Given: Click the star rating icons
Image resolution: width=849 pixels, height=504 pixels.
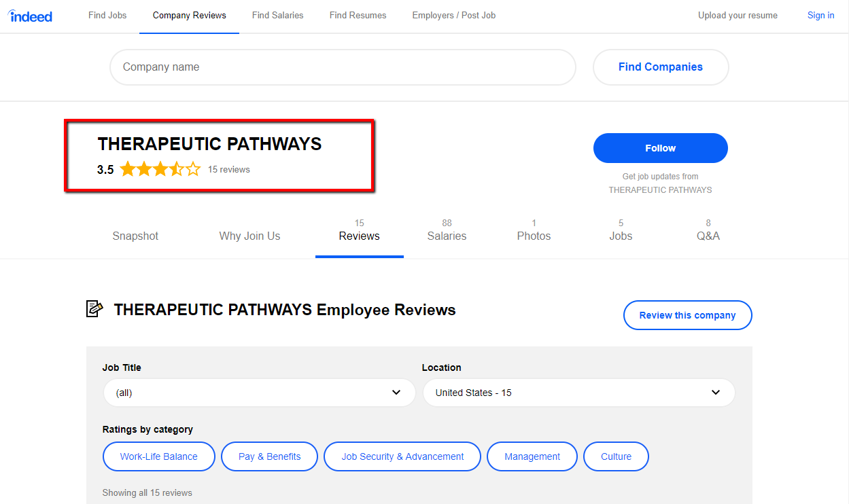Looking at the screenshot, I should pyautogui.click(x=160, y=169).
